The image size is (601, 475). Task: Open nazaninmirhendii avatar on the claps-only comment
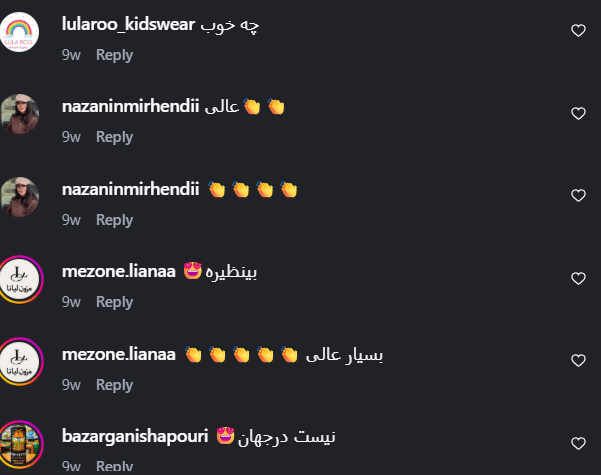point(19,197)
